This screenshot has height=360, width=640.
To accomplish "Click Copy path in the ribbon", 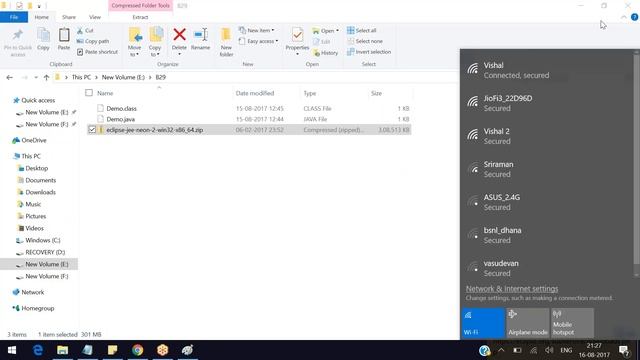I will tap(93, 41).
